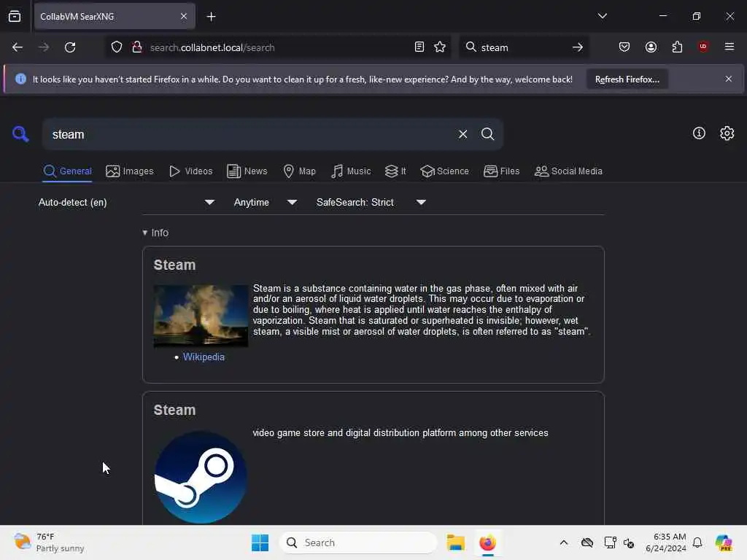Open the uBlock Origin extension icon
Image resolution: width=747 pixels, height=560 pixels.
click(703, 47)
